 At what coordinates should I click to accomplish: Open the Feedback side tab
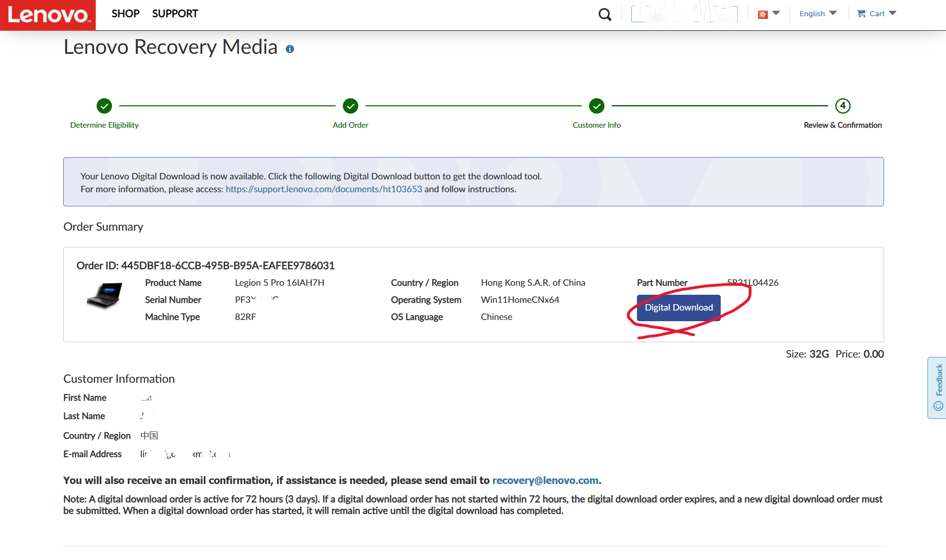[938, 387]
